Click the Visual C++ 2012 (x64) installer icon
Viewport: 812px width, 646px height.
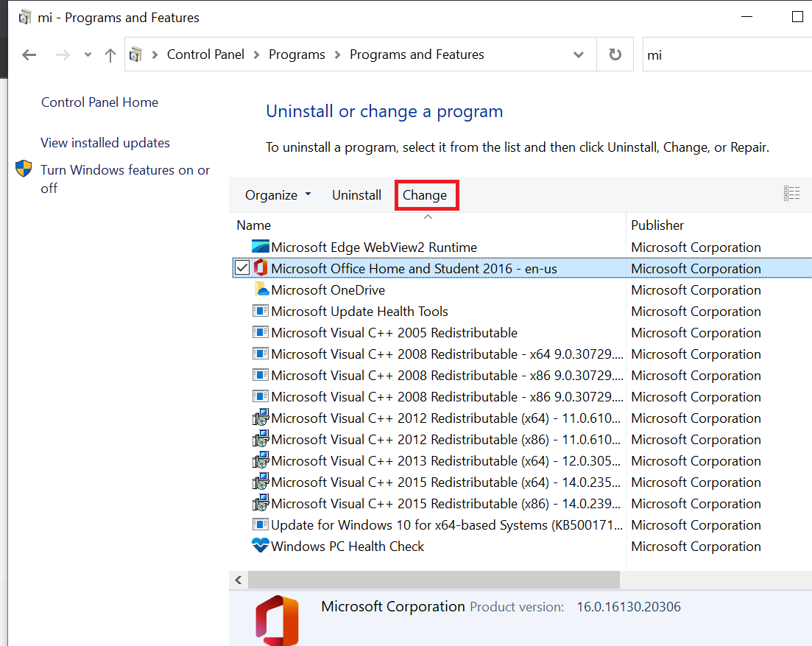click(261, 417)
